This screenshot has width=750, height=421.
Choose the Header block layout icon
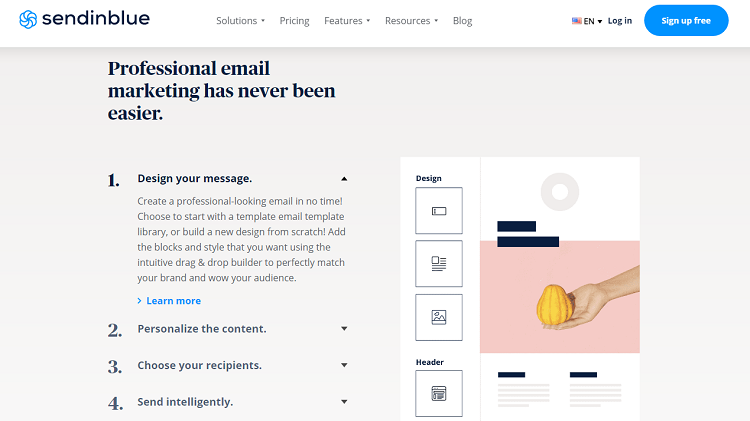click(439, 393)
